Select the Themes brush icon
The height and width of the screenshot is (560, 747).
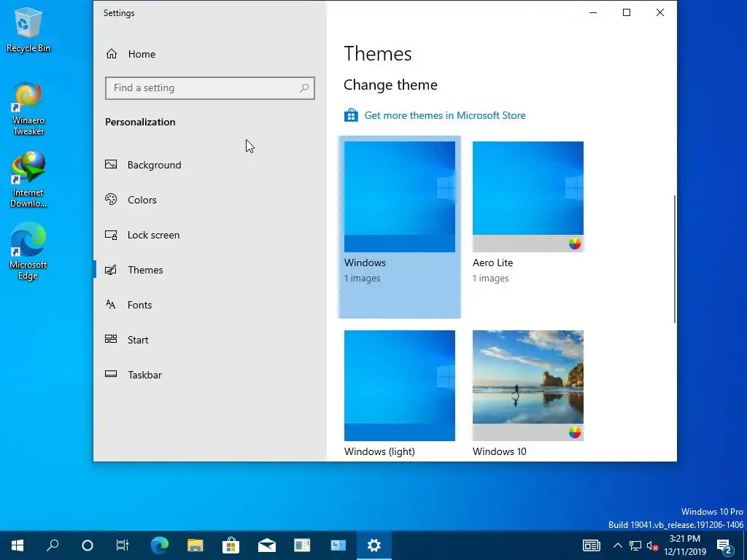click(x=111, y=270)
